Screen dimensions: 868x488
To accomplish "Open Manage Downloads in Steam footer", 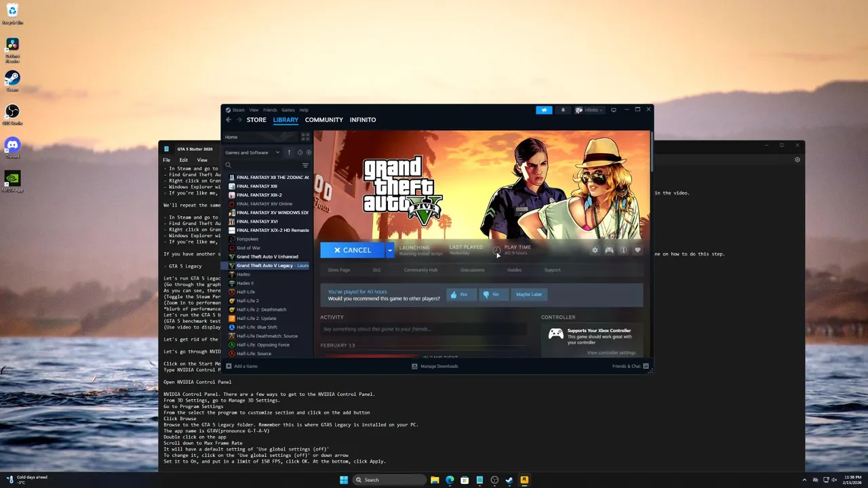I will pyautogui.click(x=435, y=366).
